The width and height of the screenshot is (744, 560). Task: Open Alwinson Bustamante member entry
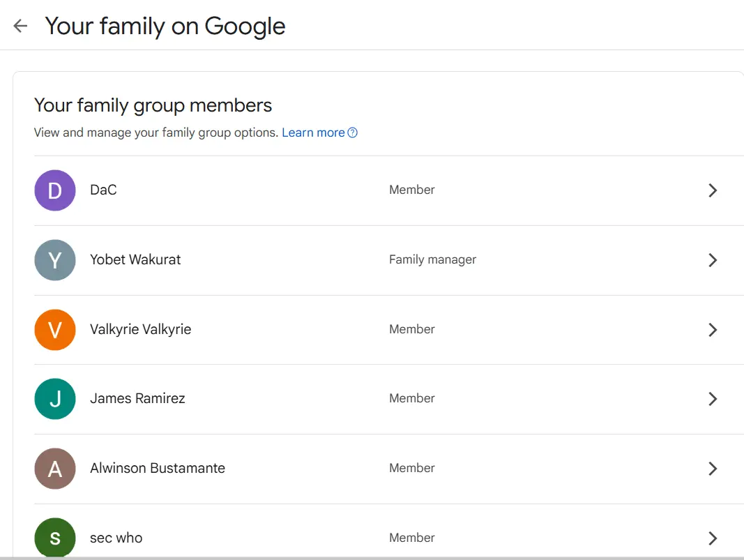pyautogui.click(x=389, y=469)
